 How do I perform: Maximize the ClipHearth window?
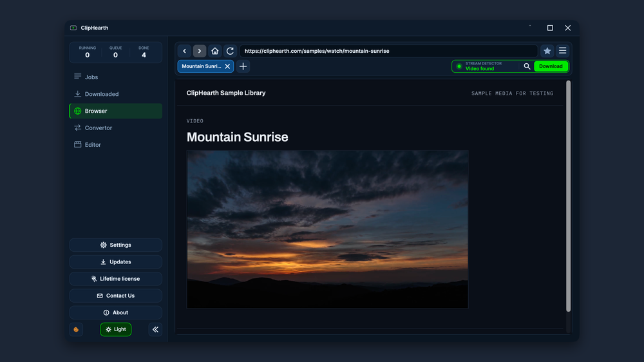(x=550, y=28)
